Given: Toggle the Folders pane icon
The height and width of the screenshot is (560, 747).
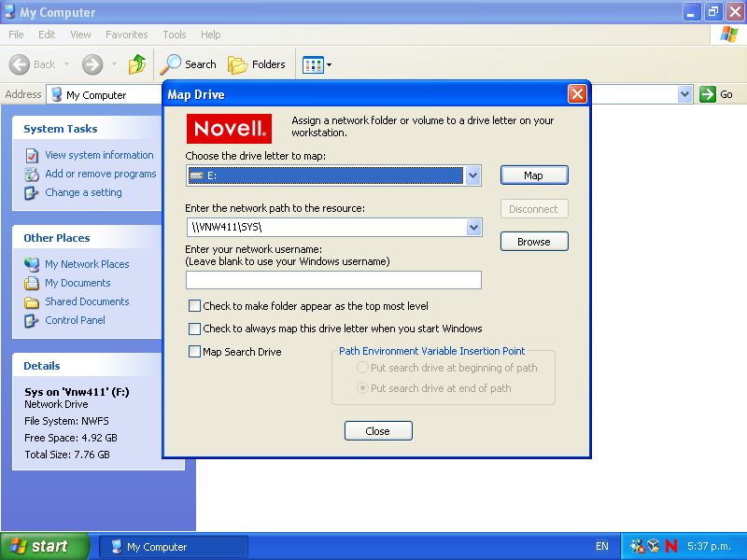Looking at the screenshot, I should (238, 64).
